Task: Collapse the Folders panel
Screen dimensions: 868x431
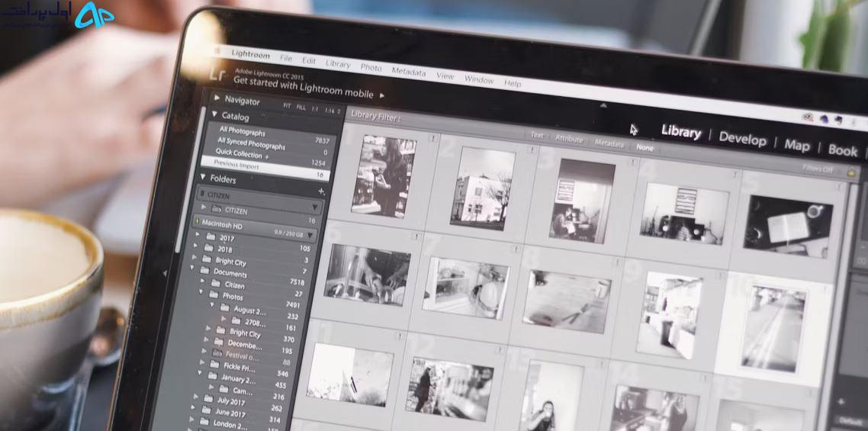Action: (x=202, y=177)
